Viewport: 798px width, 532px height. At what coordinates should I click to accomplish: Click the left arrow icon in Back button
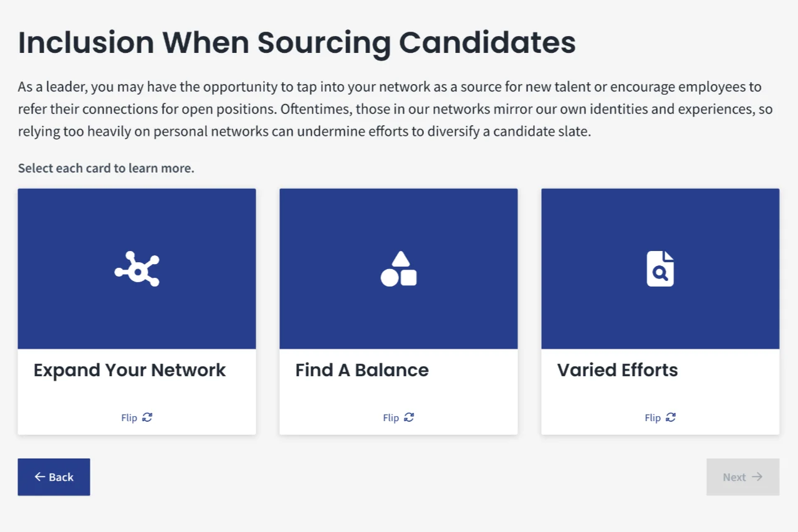[40, 477]
